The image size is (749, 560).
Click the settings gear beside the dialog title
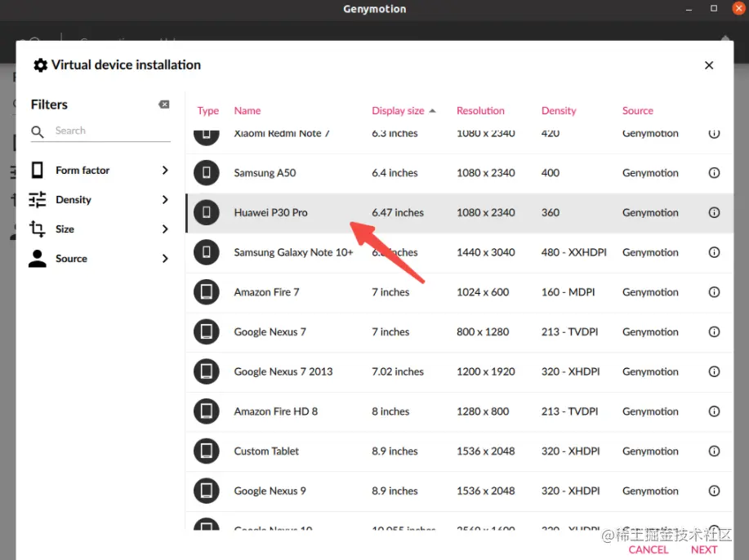(41, 65)
